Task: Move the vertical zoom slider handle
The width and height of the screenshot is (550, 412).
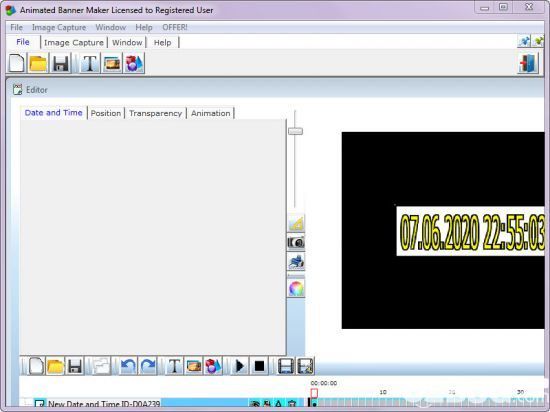Action: [295, 131]
